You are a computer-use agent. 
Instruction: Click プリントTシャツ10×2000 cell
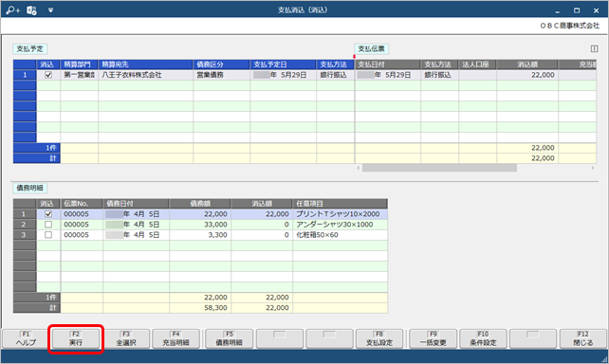[x=340, y=214]
